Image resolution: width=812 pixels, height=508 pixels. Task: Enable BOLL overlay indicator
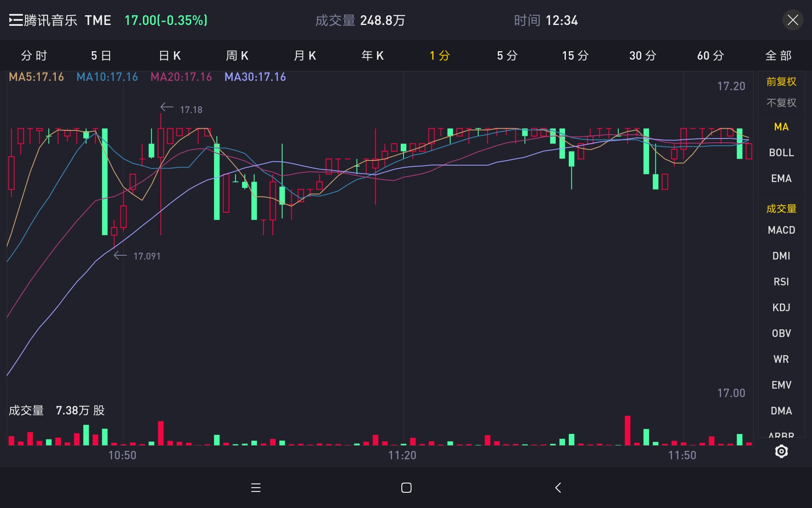click(781, 152)
